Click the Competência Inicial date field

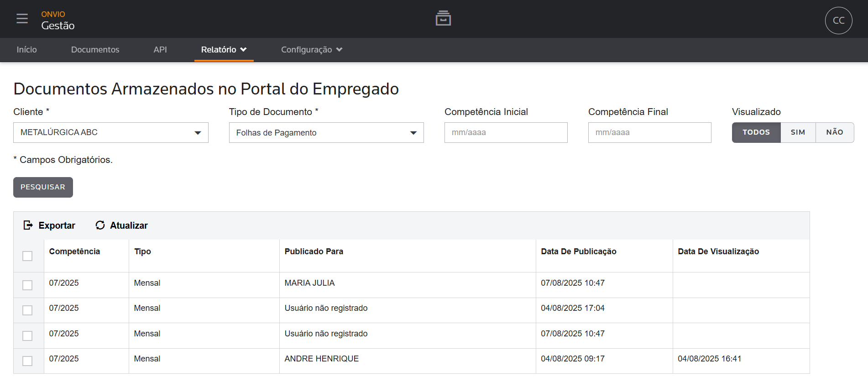(506, 132)
